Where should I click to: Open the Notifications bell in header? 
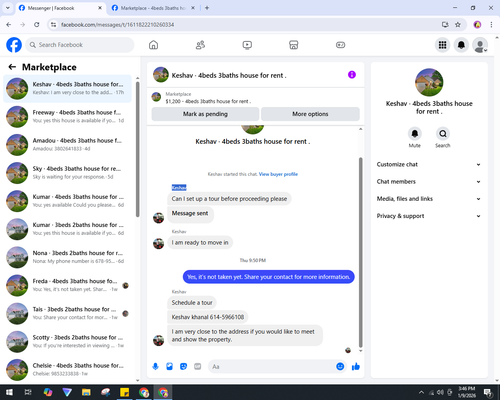point(461,45)
